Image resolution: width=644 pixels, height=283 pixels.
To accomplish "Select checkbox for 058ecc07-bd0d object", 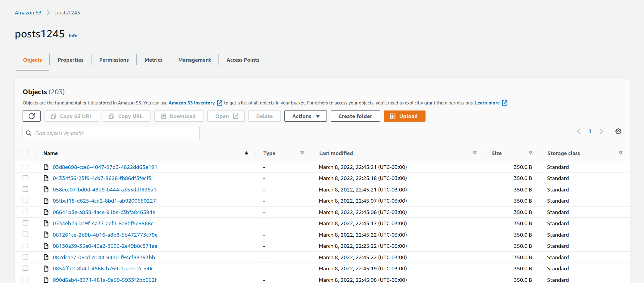I will (25, 189).
